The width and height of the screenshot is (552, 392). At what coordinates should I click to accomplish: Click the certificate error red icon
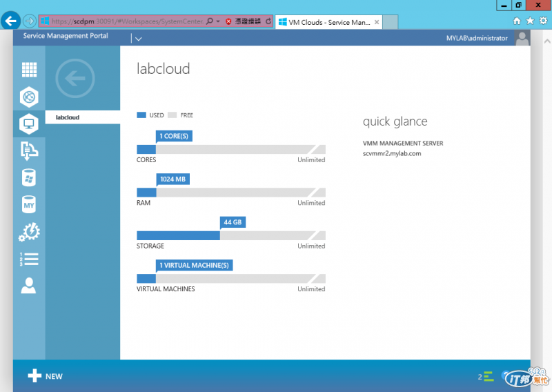coord(228,21)
